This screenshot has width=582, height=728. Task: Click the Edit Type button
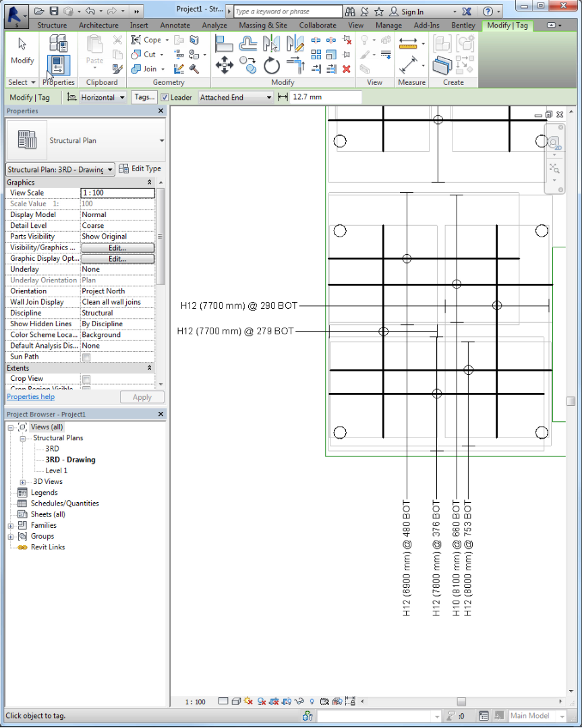point(140,169)
